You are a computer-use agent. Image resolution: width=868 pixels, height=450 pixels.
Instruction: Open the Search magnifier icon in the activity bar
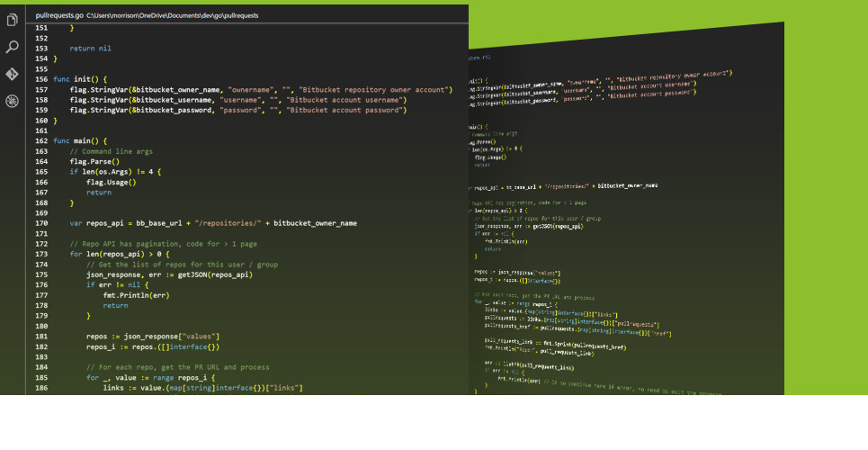[13, 47]
